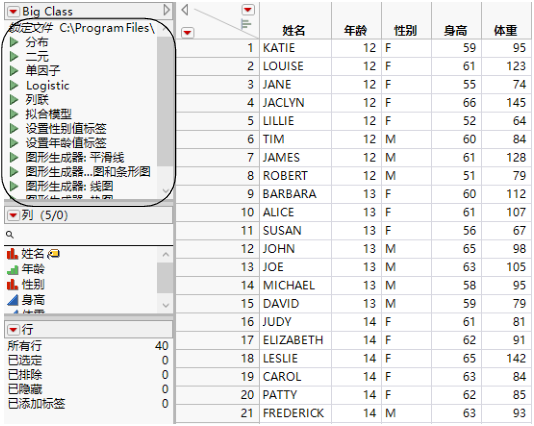The image size is (534, 426).
Task: Select 年龄 in the columns list
Action: pos(33,269)
